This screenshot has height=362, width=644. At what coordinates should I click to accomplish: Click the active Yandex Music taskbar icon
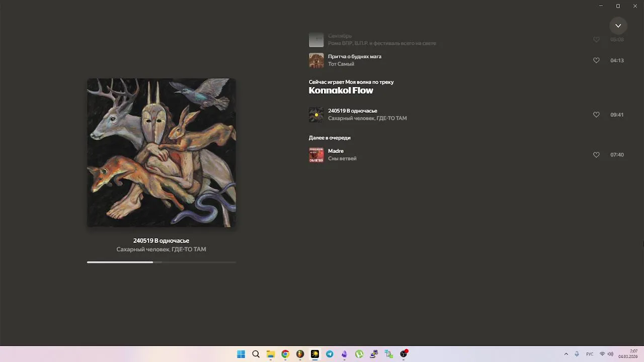[315, 354]
